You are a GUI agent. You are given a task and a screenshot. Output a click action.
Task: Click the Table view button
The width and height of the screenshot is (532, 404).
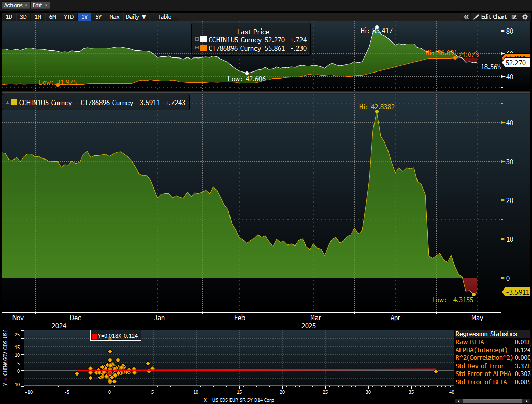coord(164,17)
